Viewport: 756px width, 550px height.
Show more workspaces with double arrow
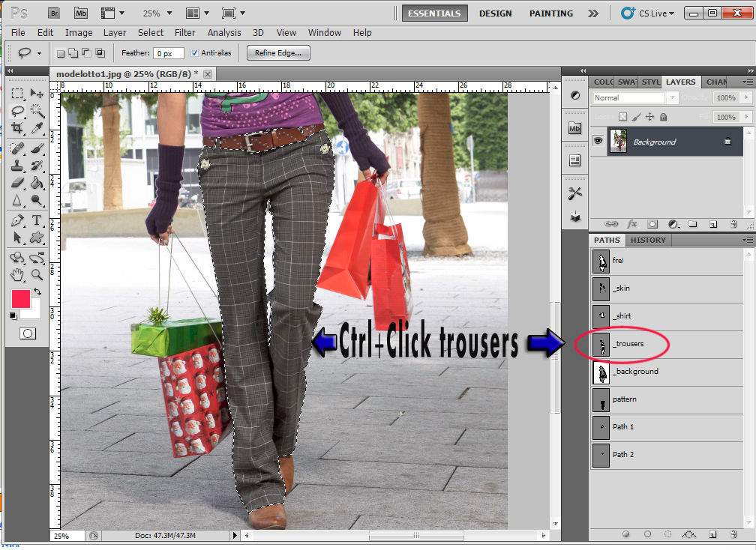pos(593,13)
